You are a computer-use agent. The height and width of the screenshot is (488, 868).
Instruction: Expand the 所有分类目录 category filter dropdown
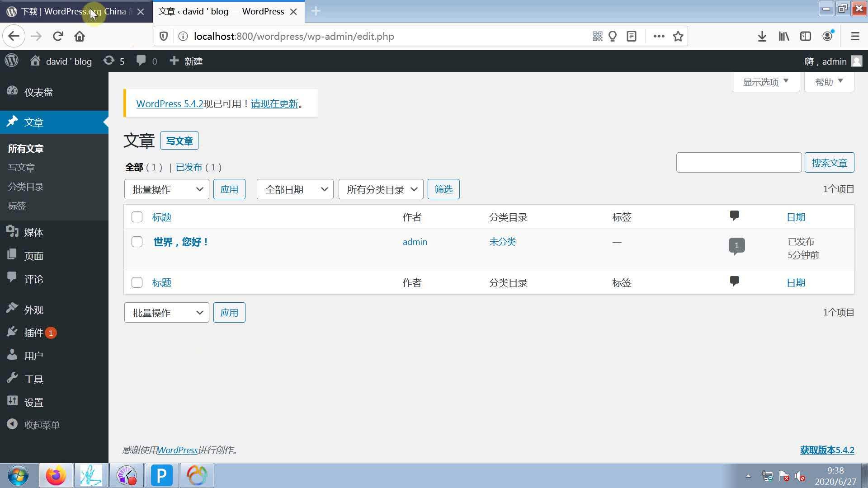click(x=380, y=189)
